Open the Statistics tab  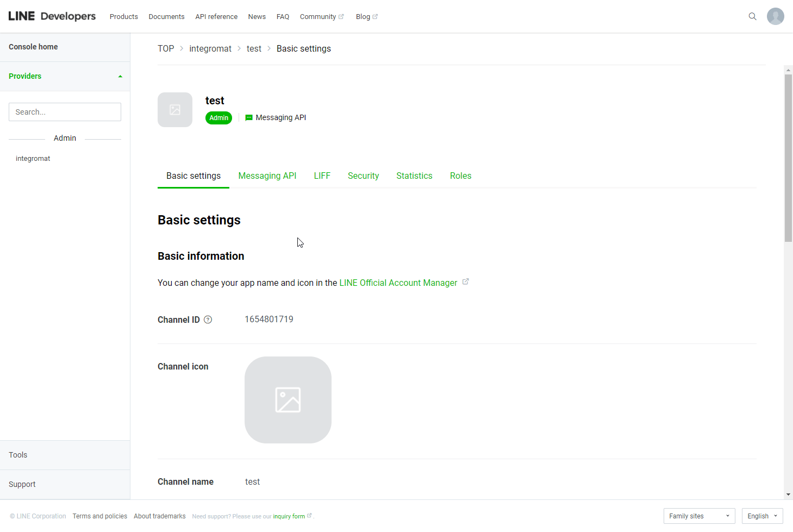coord(414,176)
